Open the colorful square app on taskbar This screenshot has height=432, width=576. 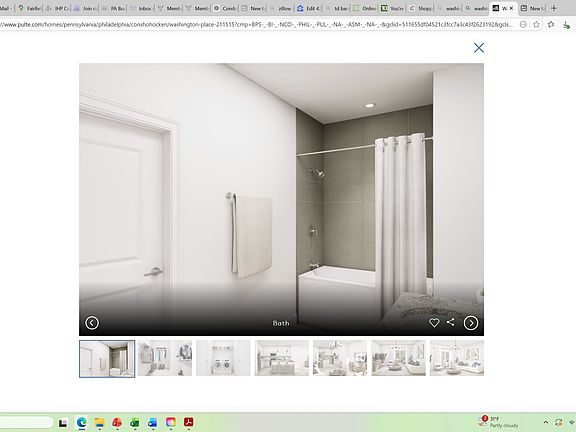(x=171, y=422)
